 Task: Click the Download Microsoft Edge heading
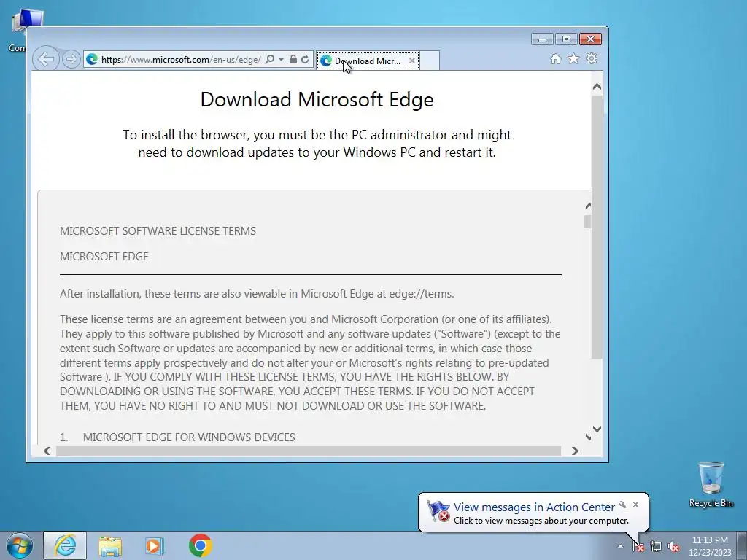(317, 99)
